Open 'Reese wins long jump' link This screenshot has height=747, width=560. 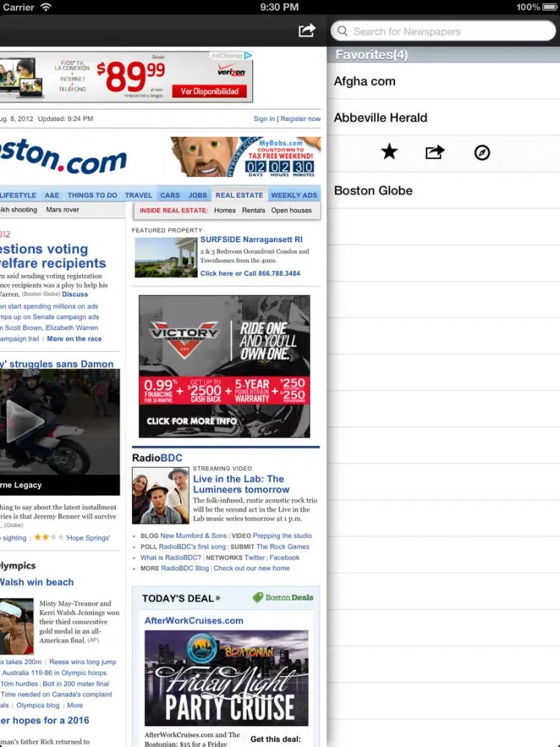point(83,662)
